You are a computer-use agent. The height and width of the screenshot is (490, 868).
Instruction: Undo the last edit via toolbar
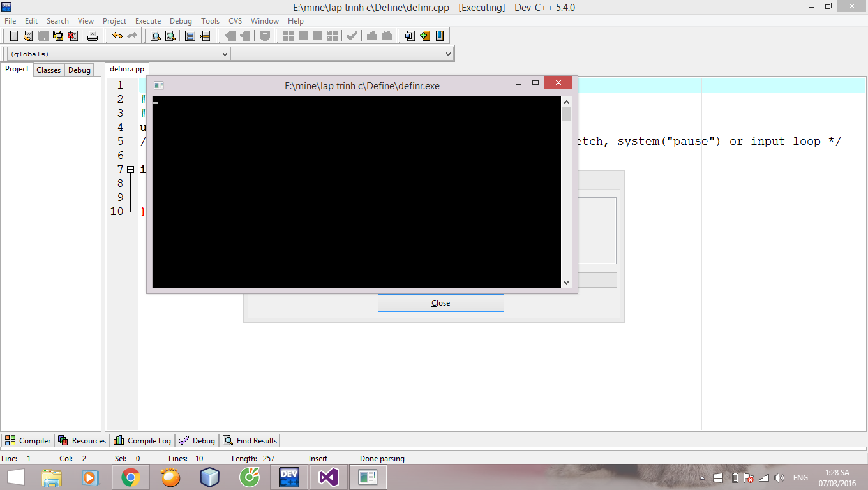117,36
